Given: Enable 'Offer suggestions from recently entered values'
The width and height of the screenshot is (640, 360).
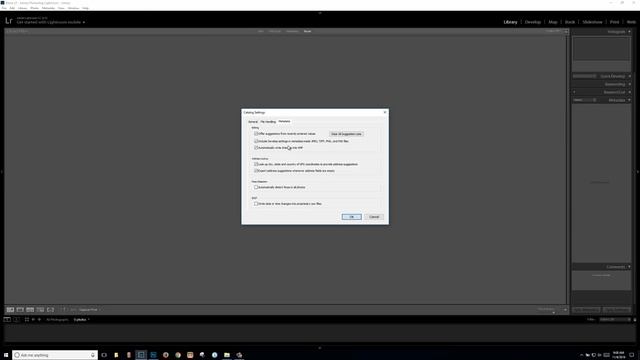Looking at the screenshot, I should pos(256,133).
